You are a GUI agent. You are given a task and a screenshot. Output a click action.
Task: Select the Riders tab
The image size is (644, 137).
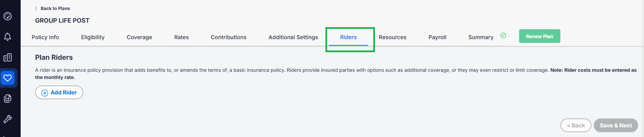[348, 37]
